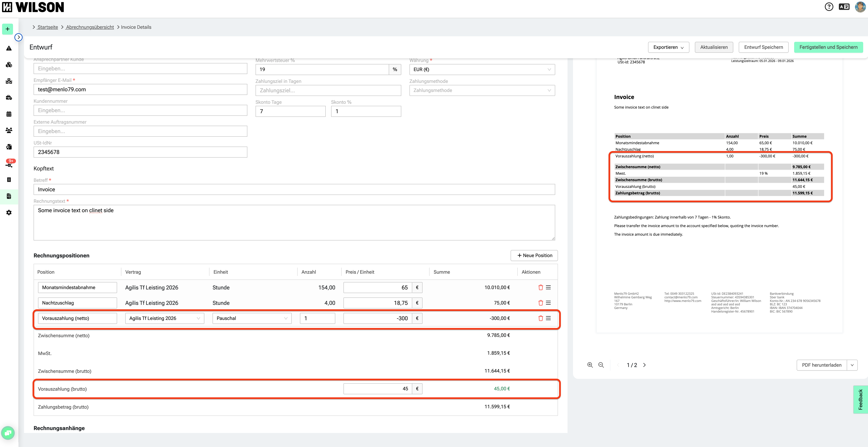
Task: Expand the sidebar with the circled arrow
Action: [x=19, y=37]
